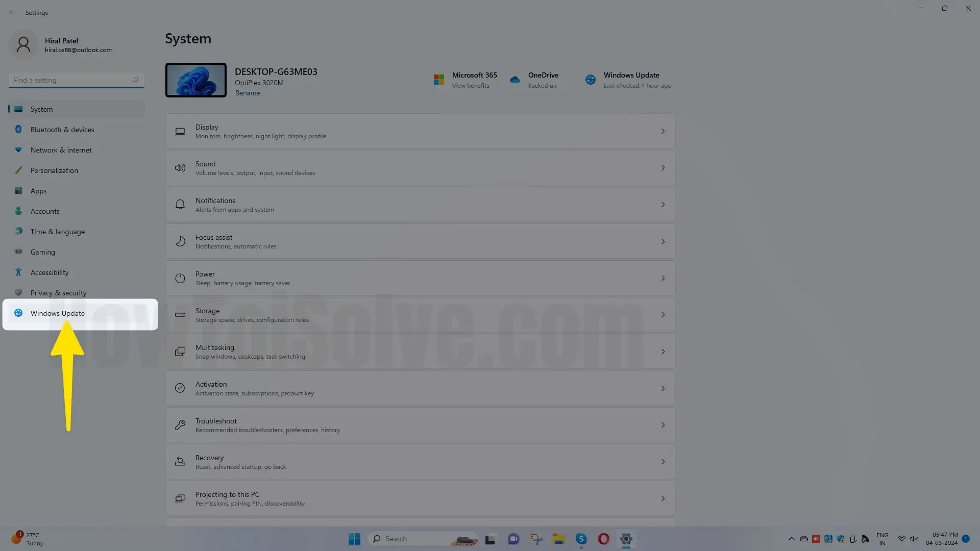
Task: Open Accounts settings category
Action: click(x=77, y=211)
